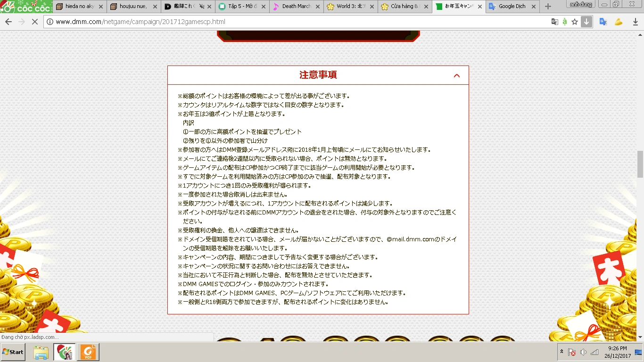Switch to the Google Dịch tab

coord(512,7)
